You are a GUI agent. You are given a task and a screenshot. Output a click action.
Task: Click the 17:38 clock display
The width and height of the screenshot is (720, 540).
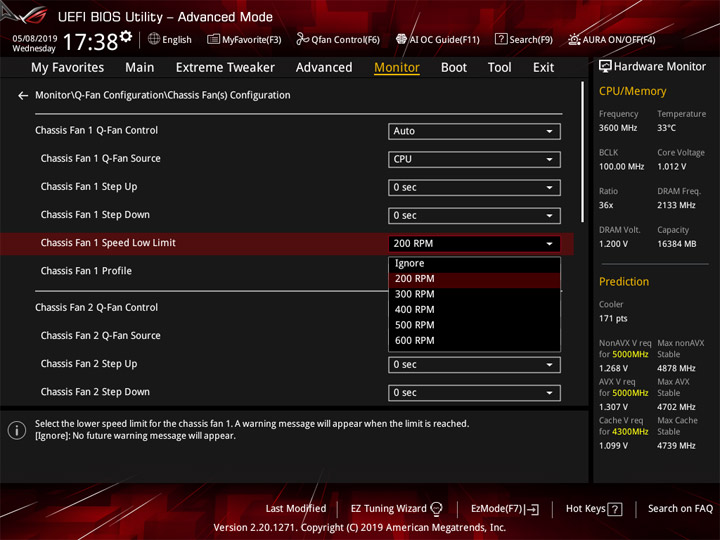[x=90, y=42]
